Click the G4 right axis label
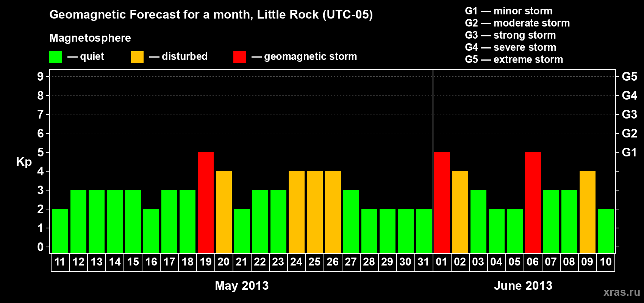 click(629, 95)
